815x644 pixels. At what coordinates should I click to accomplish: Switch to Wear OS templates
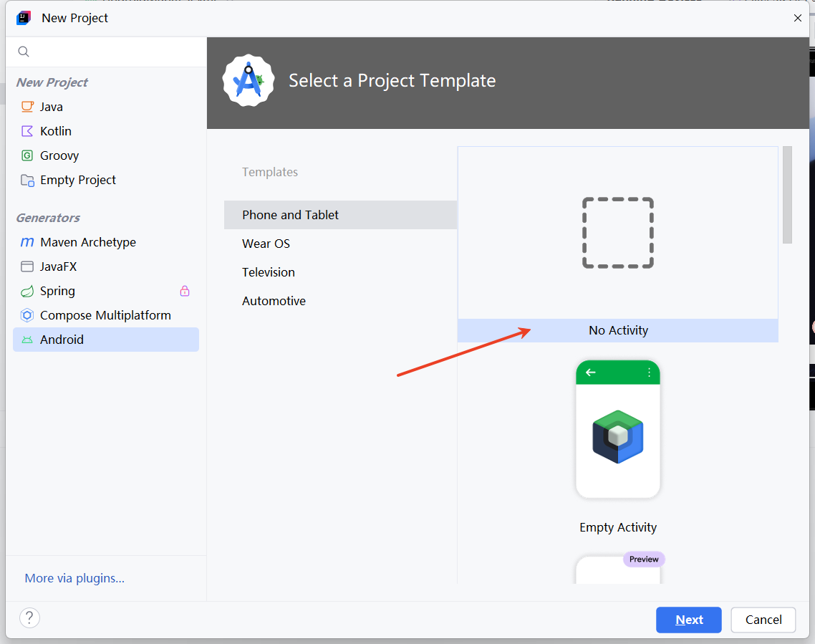(x=340, y=244)
